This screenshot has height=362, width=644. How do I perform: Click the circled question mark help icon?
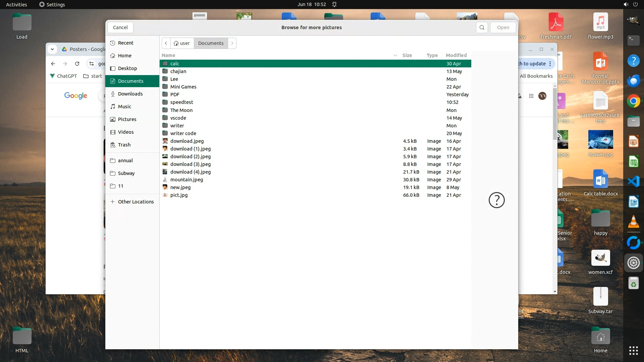pyautogui.click(x=496, y=200)
